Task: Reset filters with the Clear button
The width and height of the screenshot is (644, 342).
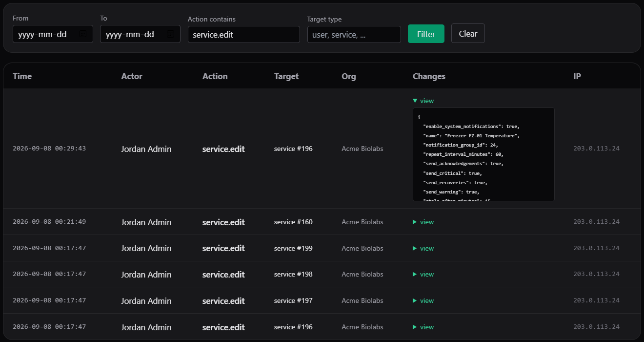Action: point(468,34)
